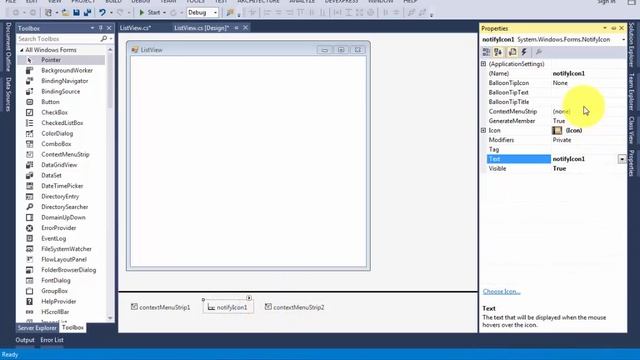Viewport: 640px width, 360px height.
Task: Switch to the Server Explorer tab
Action: click(x=37, y=328)
